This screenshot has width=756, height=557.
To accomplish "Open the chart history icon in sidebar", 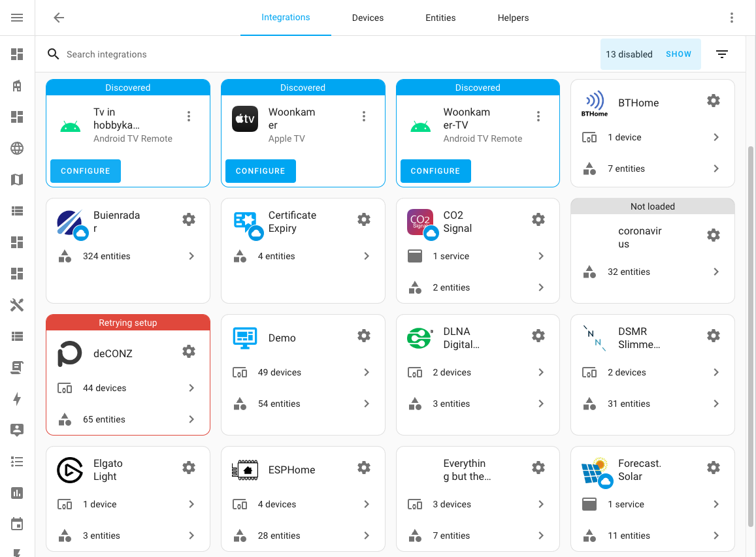I will click(x=17, y=493).
